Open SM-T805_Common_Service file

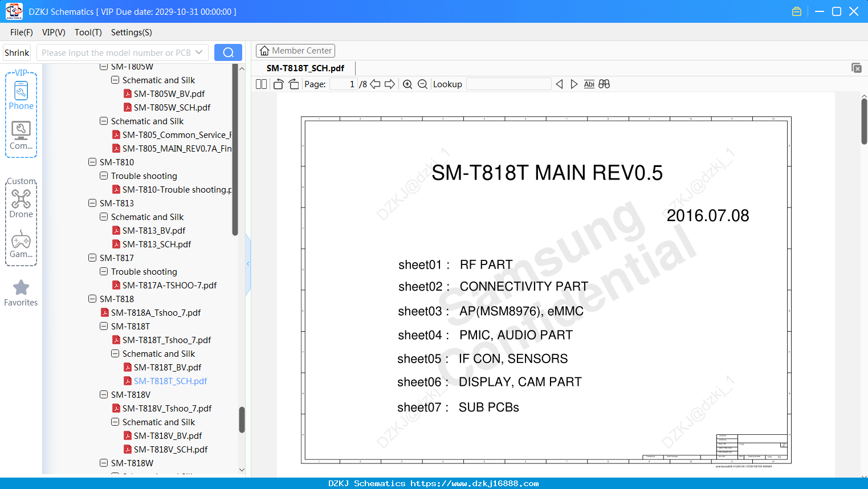pyautogui.click(x=177, y=135)
